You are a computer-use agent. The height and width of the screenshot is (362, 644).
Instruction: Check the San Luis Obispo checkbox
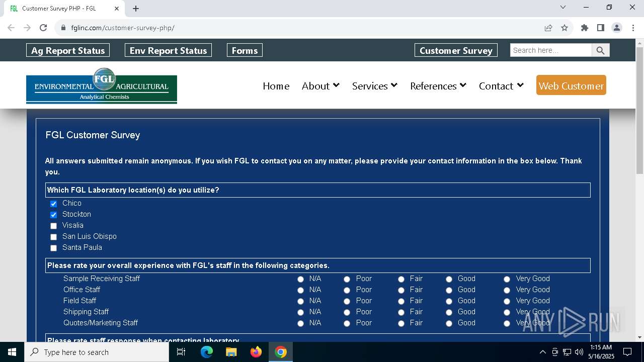[53, 237]
